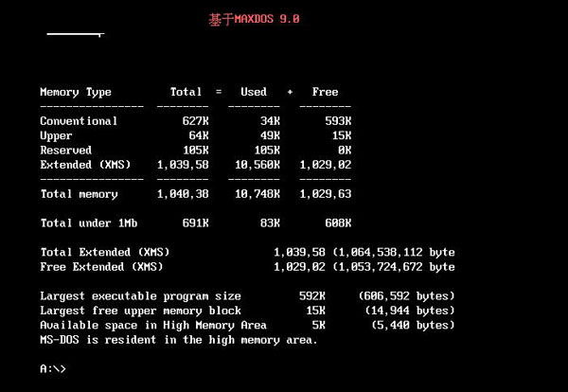This screenshot has height=392, width=568.
Task: Select the 'Free Extended (XMS)' summary label
Action: pyautogui.click(x=102, y=267)
